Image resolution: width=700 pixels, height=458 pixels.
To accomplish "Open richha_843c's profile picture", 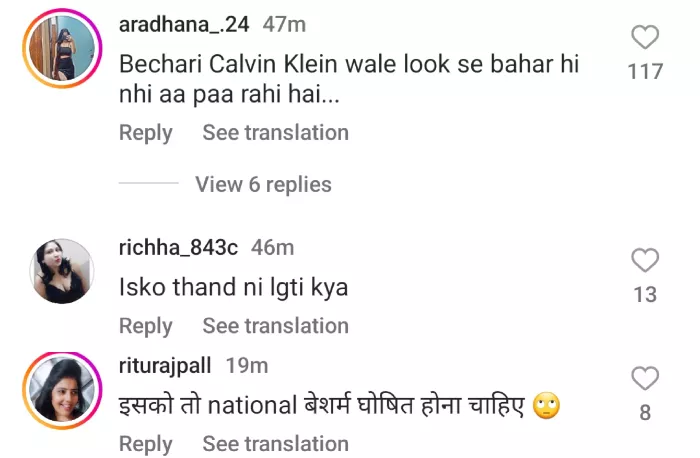I will [62, 271].
